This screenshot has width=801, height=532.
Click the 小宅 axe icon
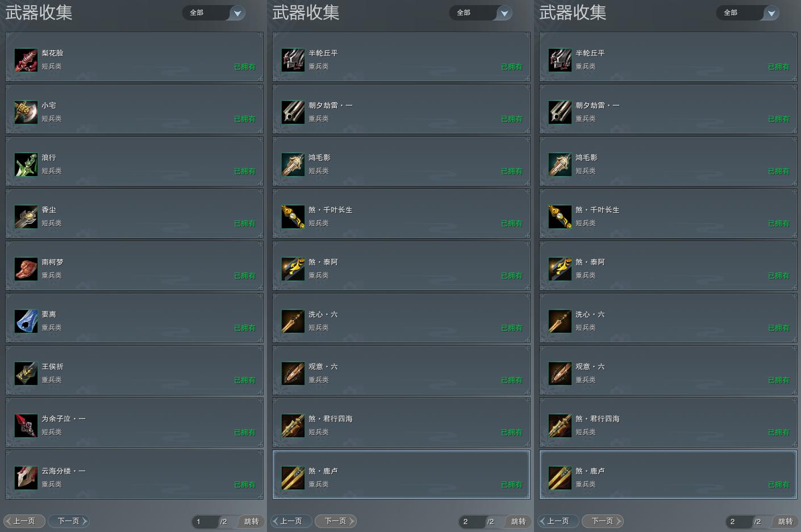click(26, 112)
